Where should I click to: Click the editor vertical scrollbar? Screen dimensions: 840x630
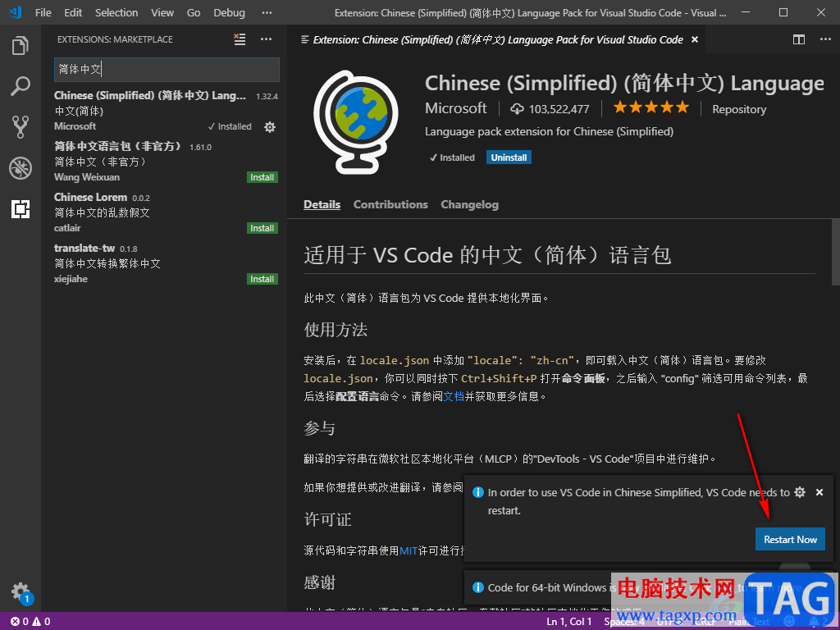coord(835,252)
